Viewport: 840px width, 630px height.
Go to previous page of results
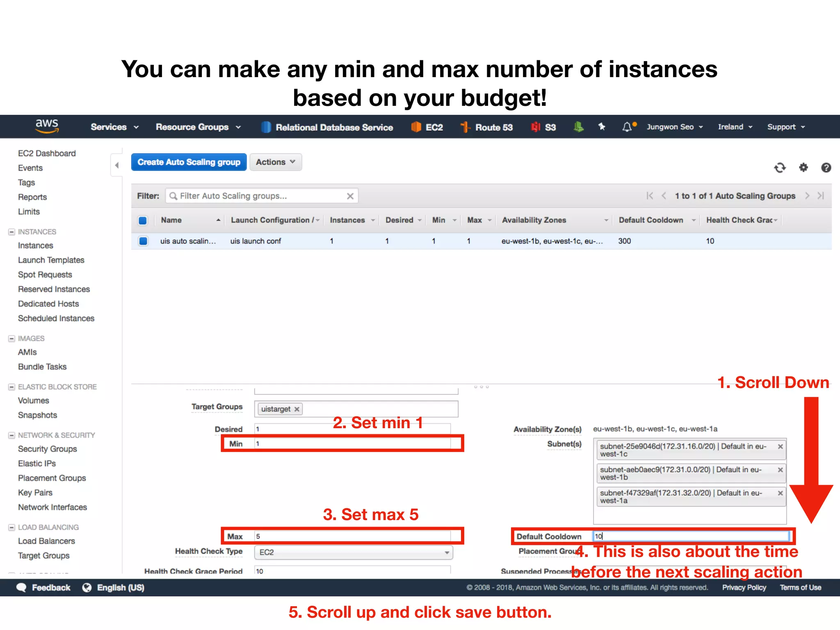[x=664, y=196]
